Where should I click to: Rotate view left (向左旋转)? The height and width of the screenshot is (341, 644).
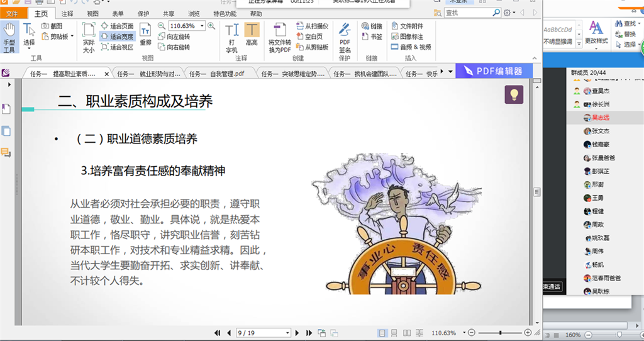pyautogui.click(x=174, y=36)
